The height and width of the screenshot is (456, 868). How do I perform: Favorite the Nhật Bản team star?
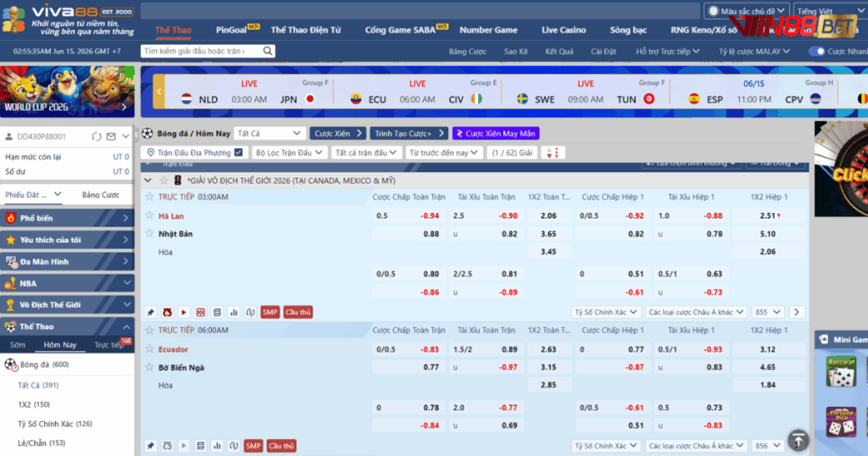pos(149,234)
